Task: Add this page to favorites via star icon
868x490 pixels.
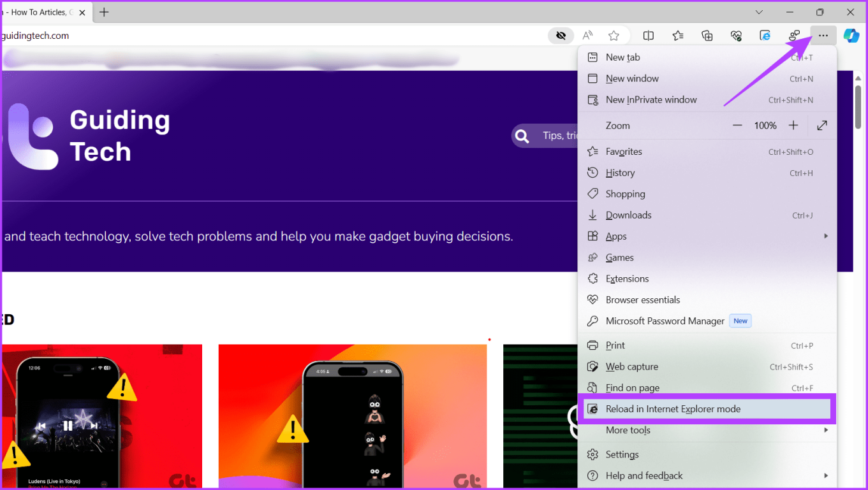Action: click(x=614, y=35)
